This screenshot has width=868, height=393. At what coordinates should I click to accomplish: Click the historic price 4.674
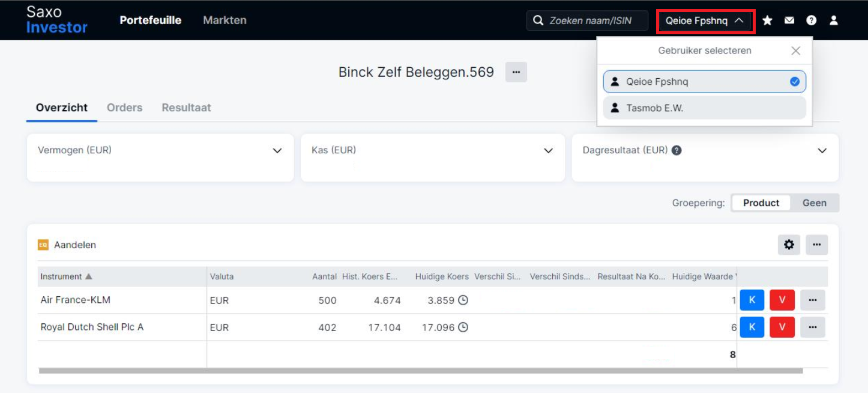[x=387, y=300]
